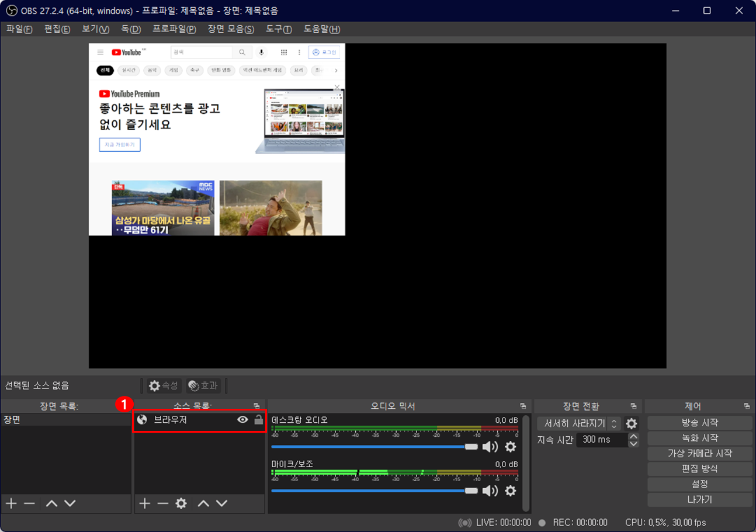The width and height of the screenshot is (756, 532).
Task: Mute the 마이크/보조 channel
Action: point(490,491)
